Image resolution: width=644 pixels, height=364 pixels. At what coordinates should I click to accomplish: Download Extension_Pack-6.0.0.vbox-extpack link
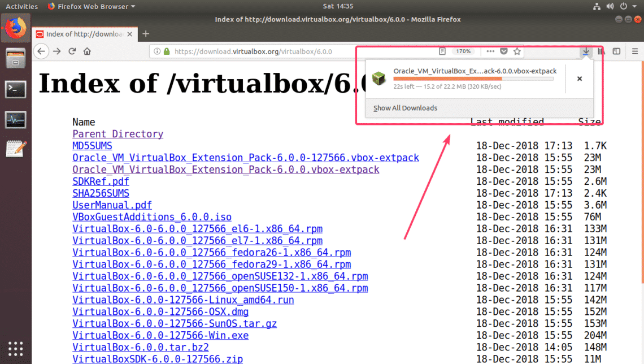coord(226,170)
